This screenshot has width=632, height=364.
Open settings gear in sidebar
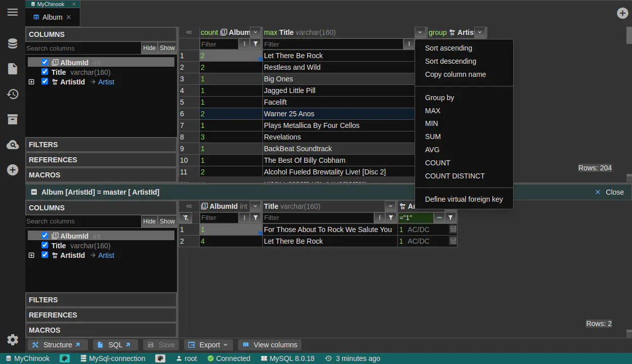(x=13, y=340)
